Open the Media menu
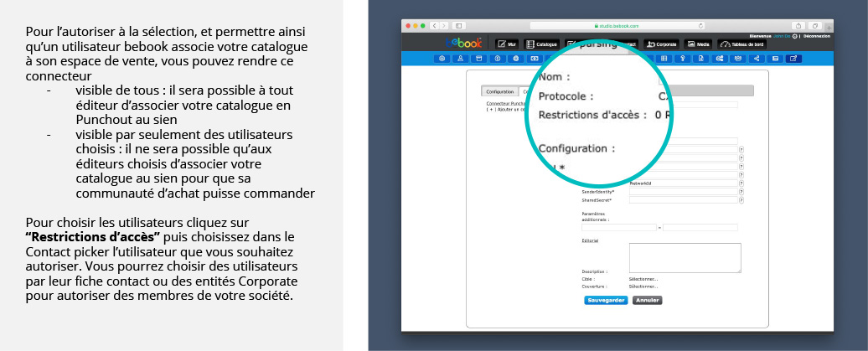 click(x=698, y=44)
